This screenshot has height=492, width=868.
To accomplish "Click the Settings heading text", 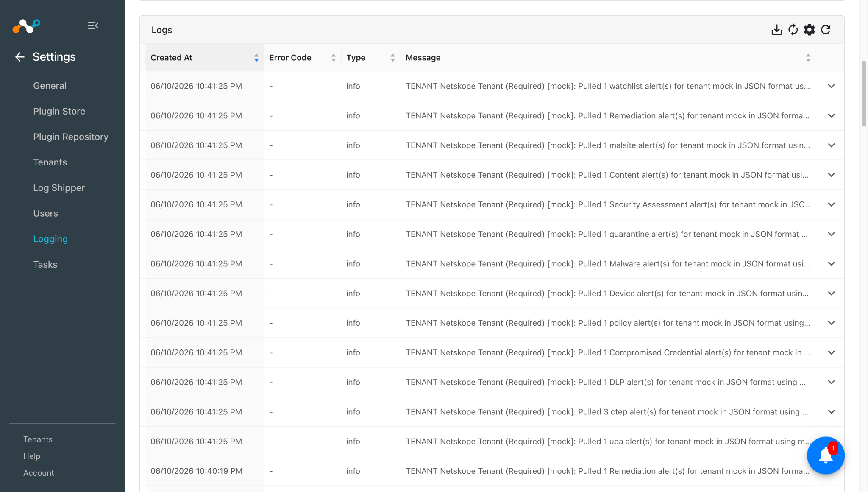I will click(x=54, y=57).
